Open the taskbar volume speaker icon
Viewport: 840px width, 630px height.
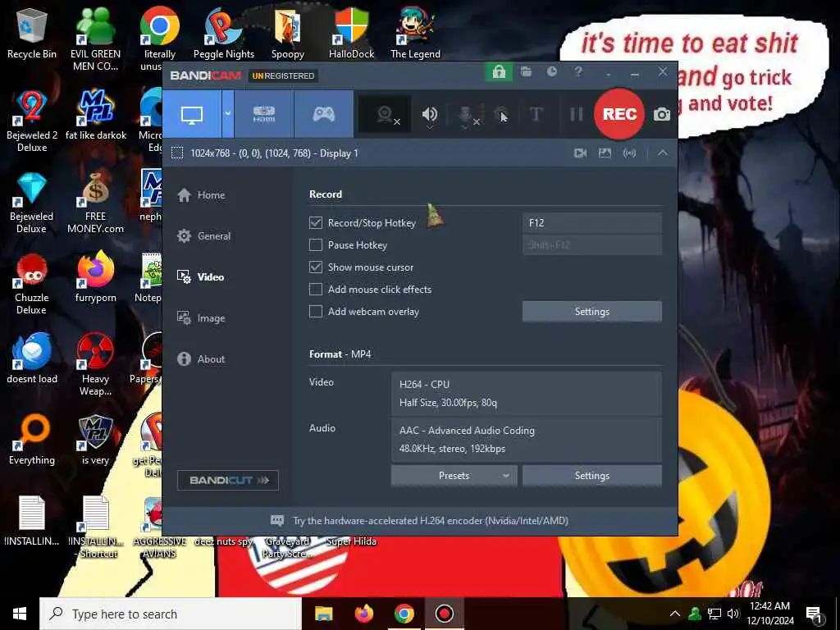[x=733, y=614]
